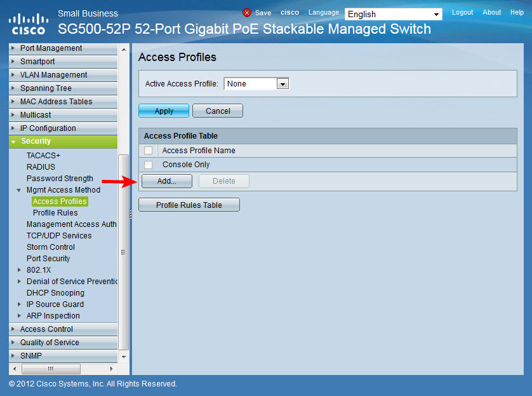Click sidebar scroll up arrow

pyautogui.click(x=124, y=50)
